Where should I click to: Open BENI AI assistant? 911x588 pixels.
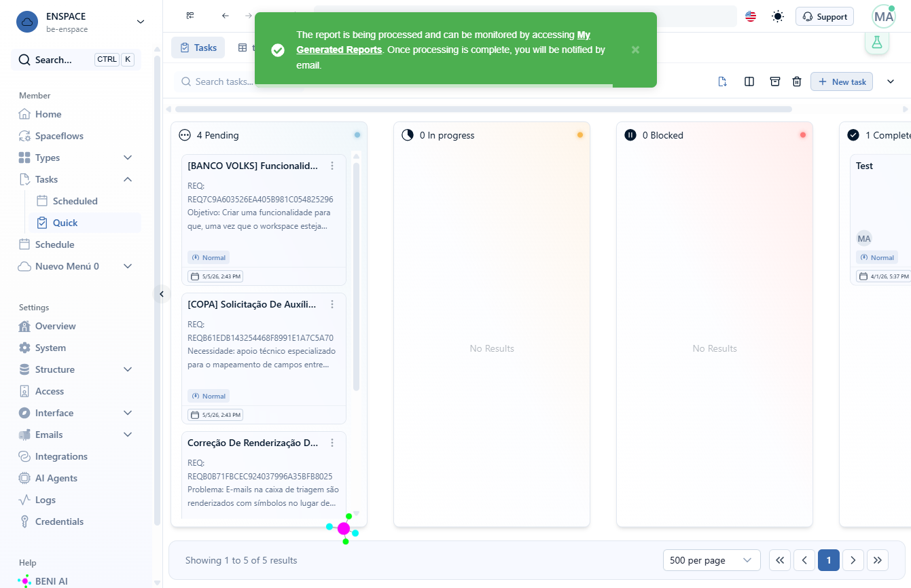coord(51,581)
